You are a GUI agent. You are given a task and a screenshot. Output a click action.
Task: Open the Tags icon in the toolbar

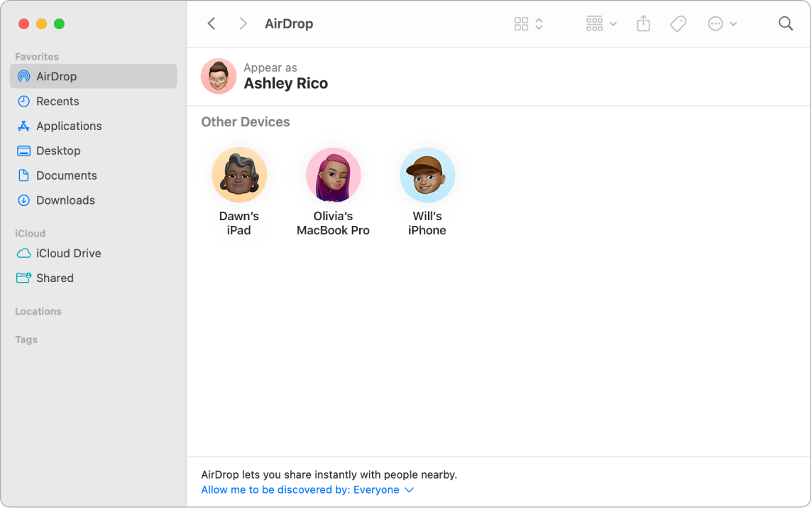[x=678, y=23]
